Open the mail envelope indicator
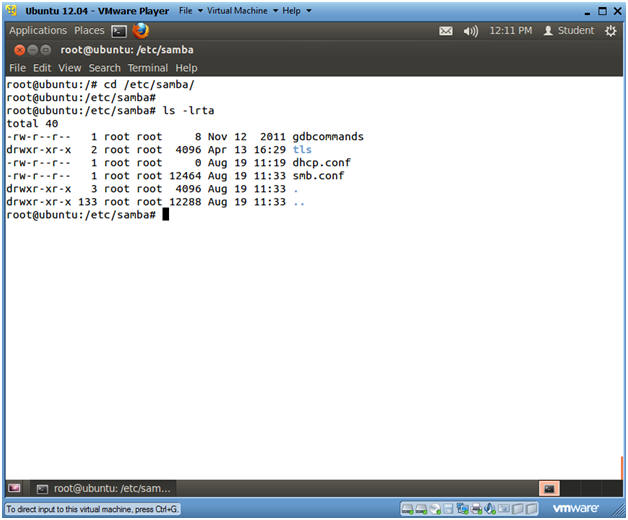The image size is (628, 520). click(x=446, y=31)
